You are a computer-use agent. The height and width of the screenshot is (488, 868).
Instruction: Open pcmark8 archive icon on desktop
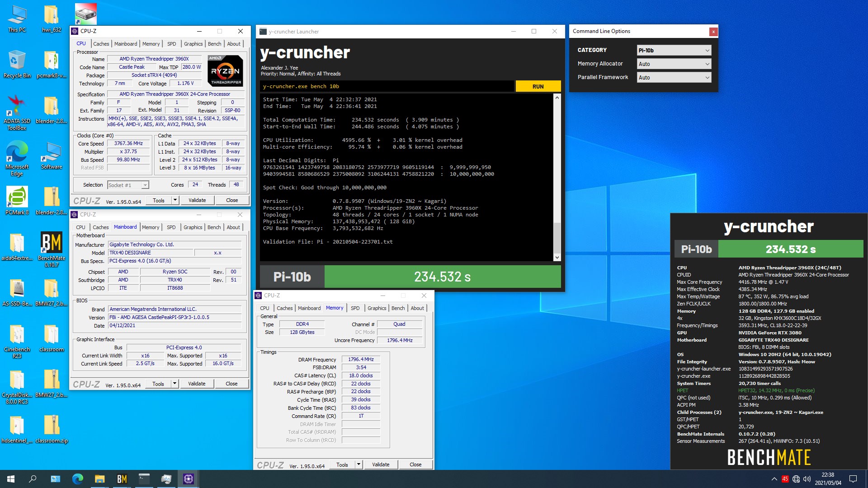click(51, 65)
